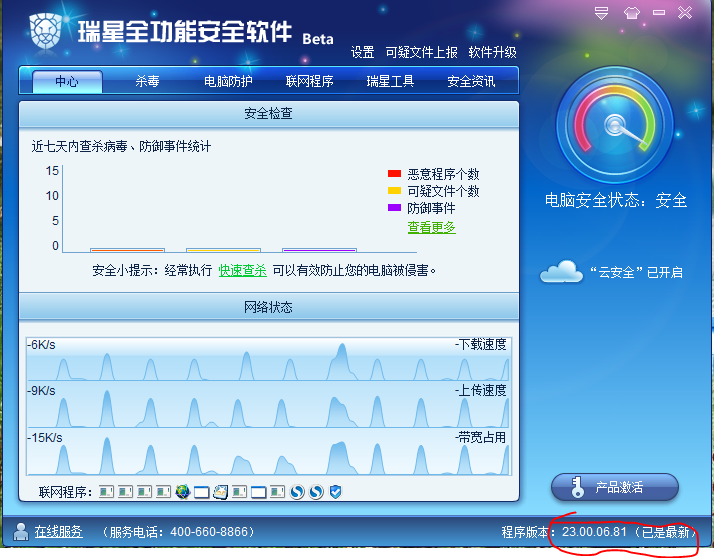Click the security status gauge dial

pyautogui.click(x=614, y=125)
